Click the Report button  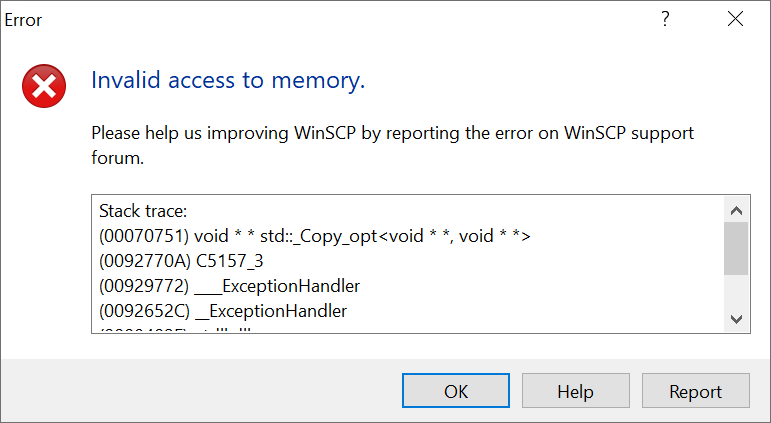point(695,392)
